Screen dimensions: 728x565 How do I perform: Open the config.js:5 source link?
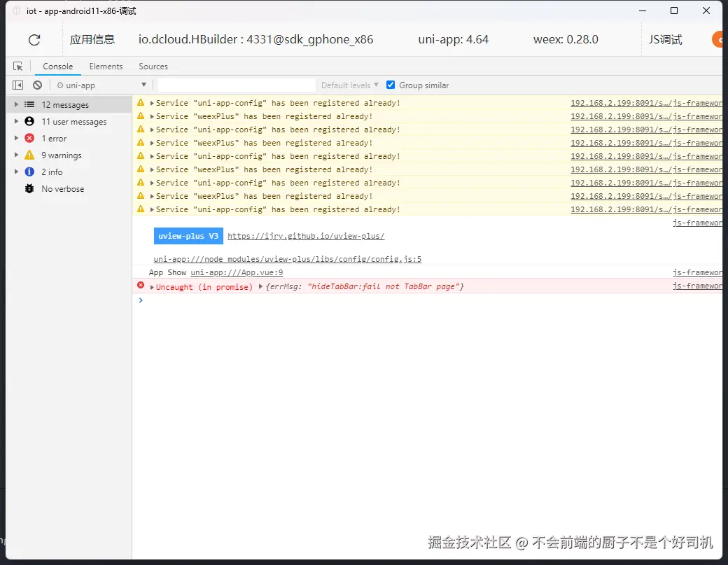point(288,259)
